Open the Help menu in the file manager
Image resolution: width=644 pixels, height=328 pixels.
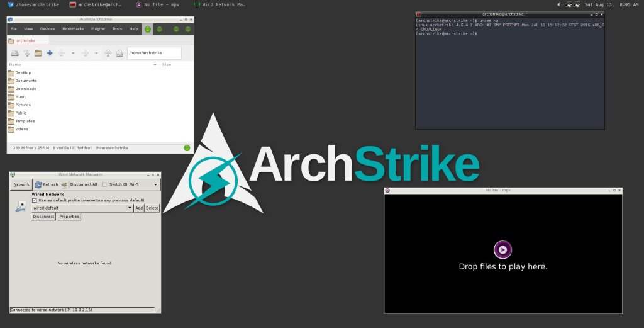pyautogui.click(x=133, y=29)
